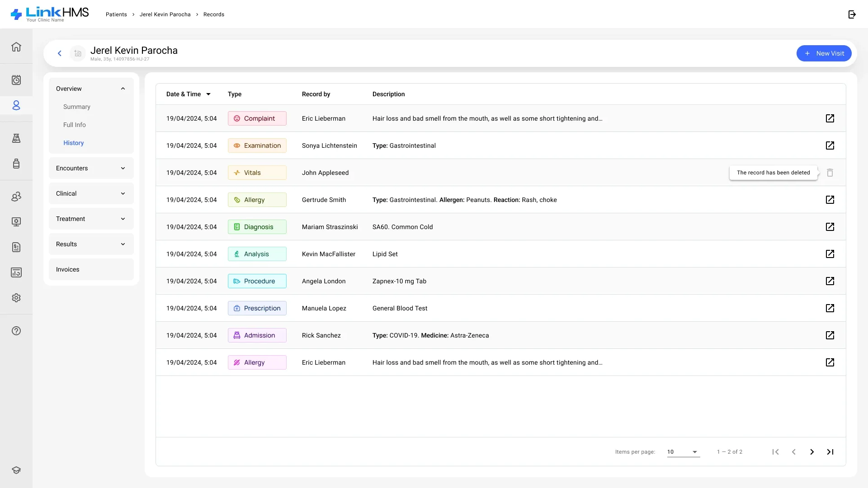Open the monitor sidebar icon
The image size is (868, 488).
coord(16,222)
